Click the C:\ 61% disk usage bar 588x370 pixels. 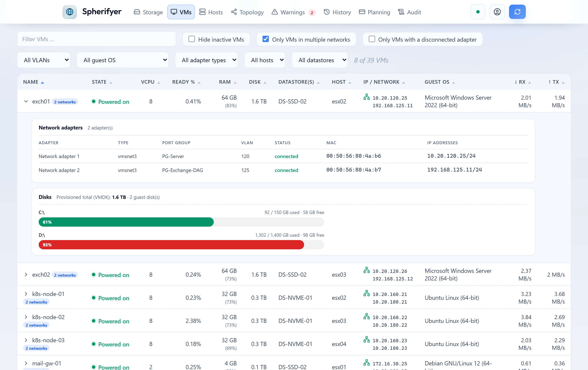coord(181,222)
